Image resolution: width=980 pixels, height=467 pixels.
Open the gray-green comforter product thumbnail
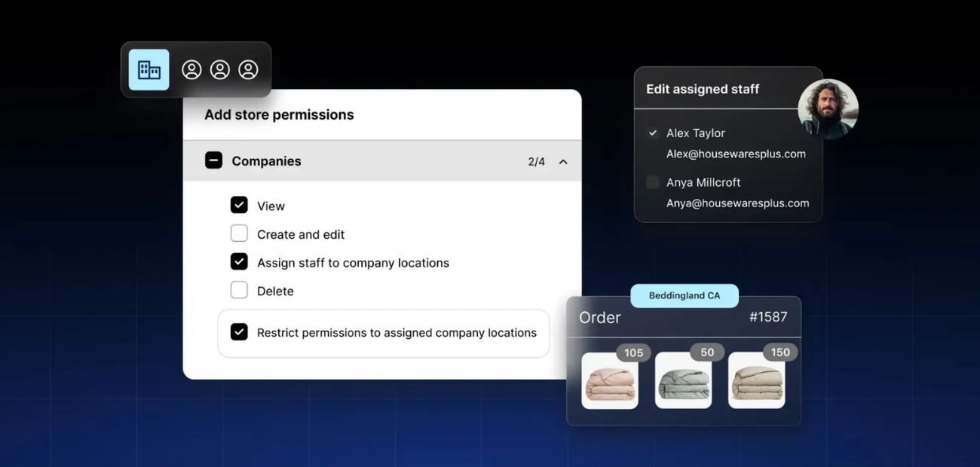pyautogui.click(x=683, y=381)
